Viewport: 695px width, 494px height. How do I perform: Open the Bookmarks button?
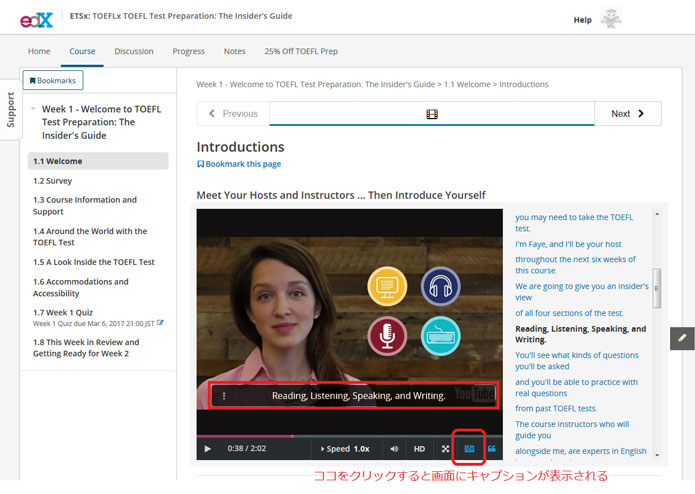tap(53, 80)
